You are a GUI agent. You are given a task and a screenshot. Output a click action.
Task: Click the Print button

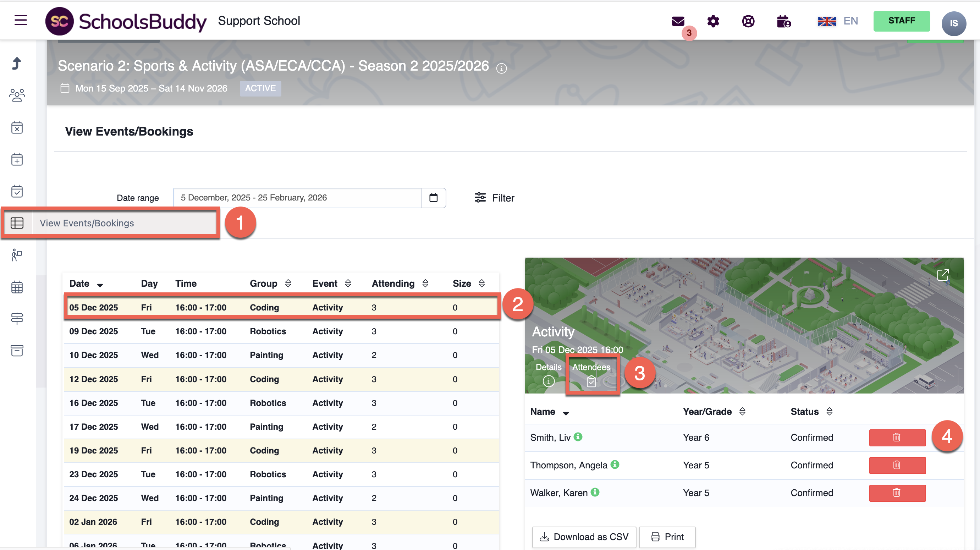tap(667, 537)
